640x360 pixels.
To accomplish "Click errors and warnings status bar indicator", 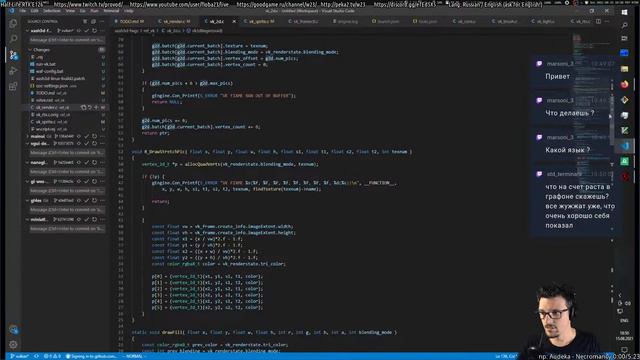I will coord(52,356).
